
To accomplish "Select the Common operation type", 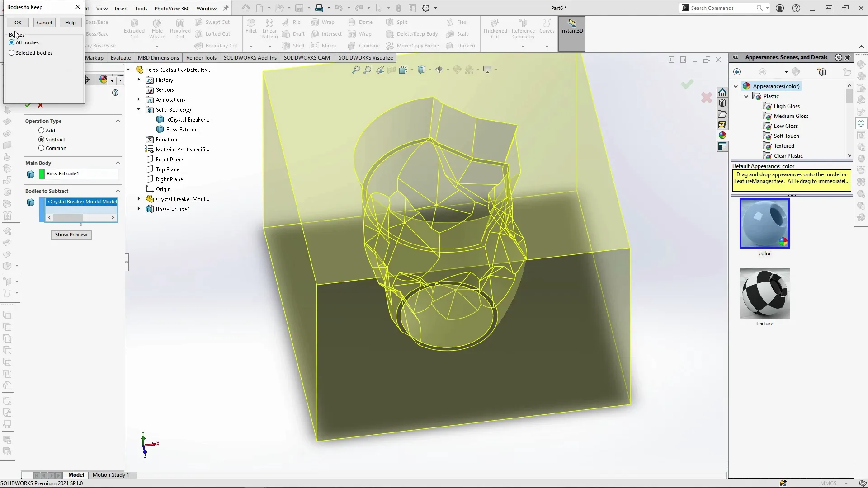I will coord(41,148).
